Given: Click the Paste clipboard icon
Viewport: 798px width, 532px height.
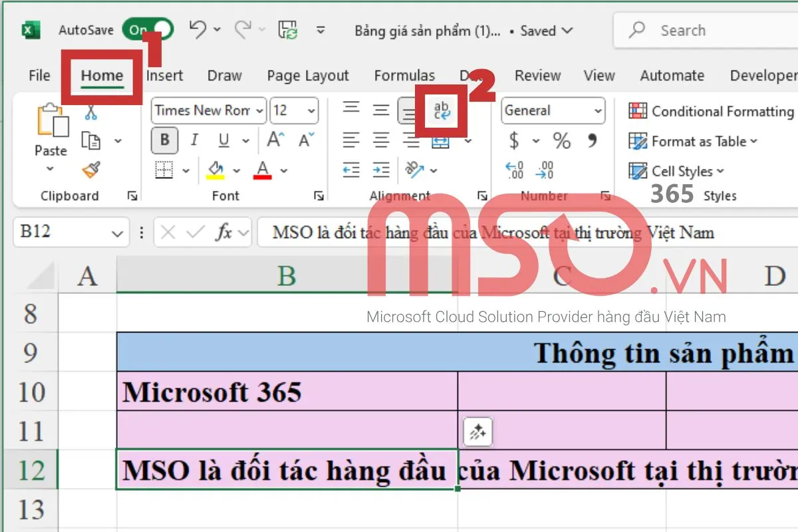Looking at the screenshot, I should [x=52, y=121].
